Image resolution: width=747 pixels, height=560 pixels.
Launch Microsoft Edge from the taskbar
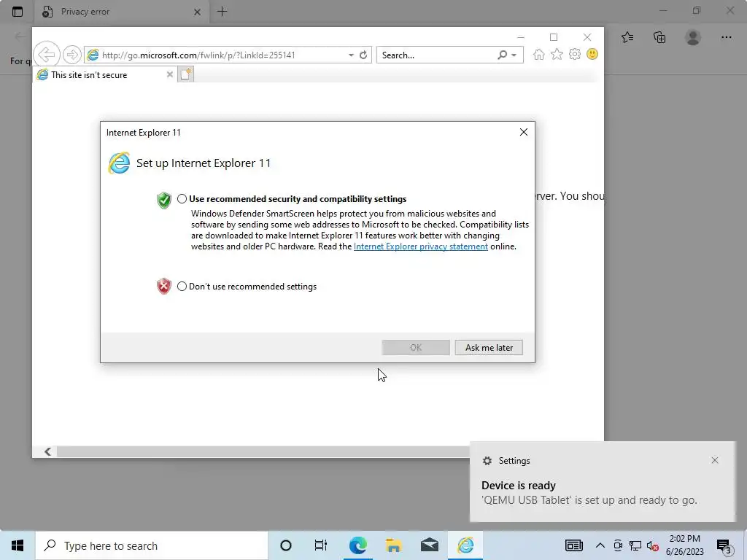click(x=357, y=545)
